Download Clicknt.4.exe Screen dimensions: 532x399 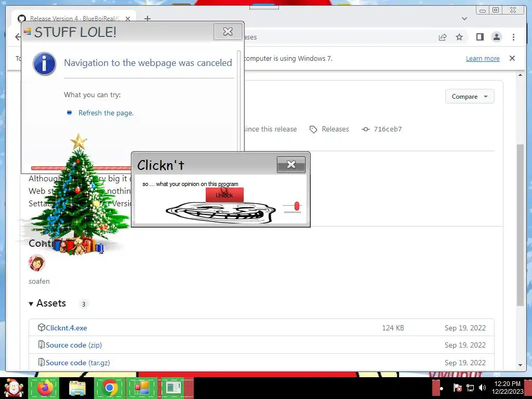[66, 328]
